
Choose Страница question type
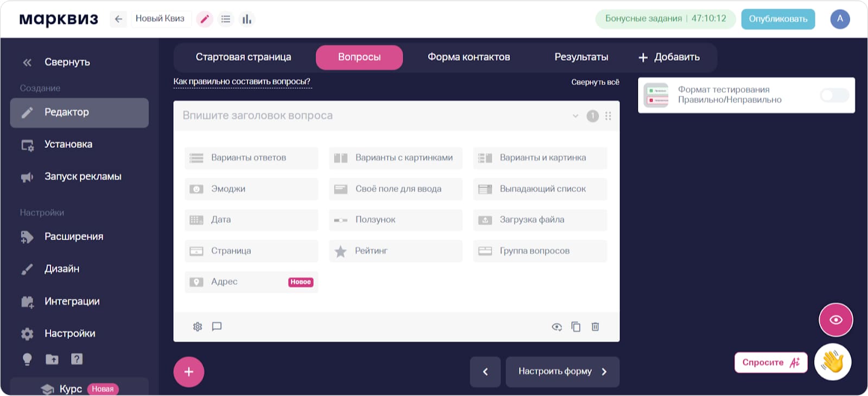pos(251,251)
